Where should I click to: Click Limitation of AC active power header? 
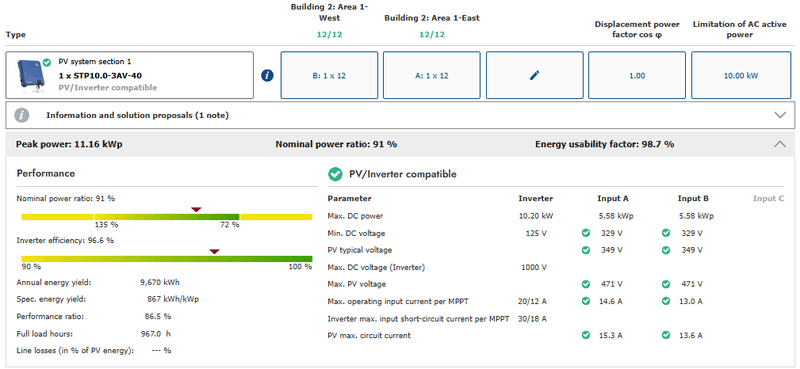pos(740,30)
